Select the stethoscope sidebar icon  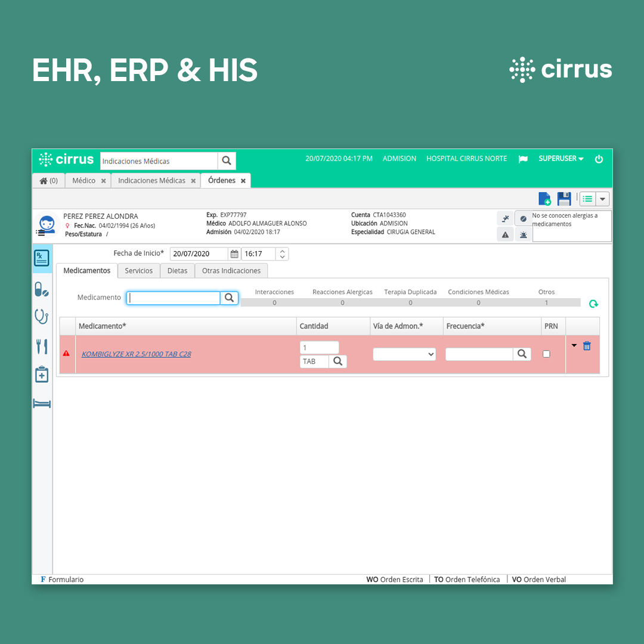point(42,317)
